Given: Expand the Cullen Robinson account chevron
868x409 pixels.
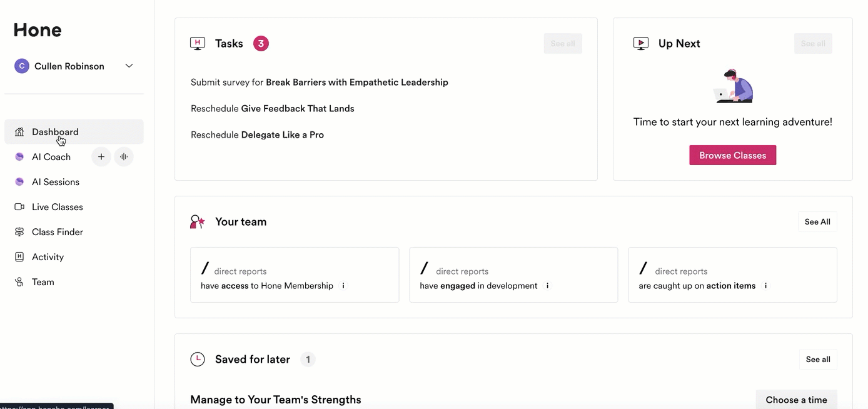Looking at the screenshot, I should (129, 66).
